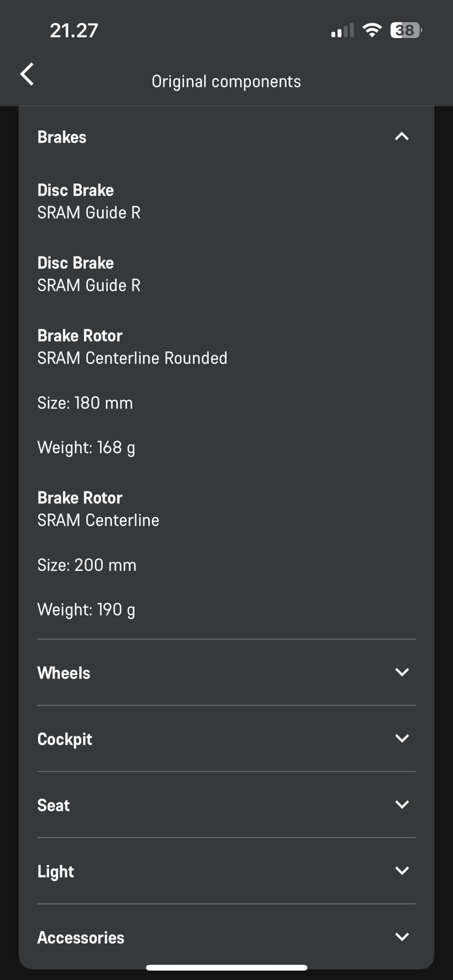The image size is (453, 980).
Task: Tap the battery level indicator
Action: [x=406, y=30]
